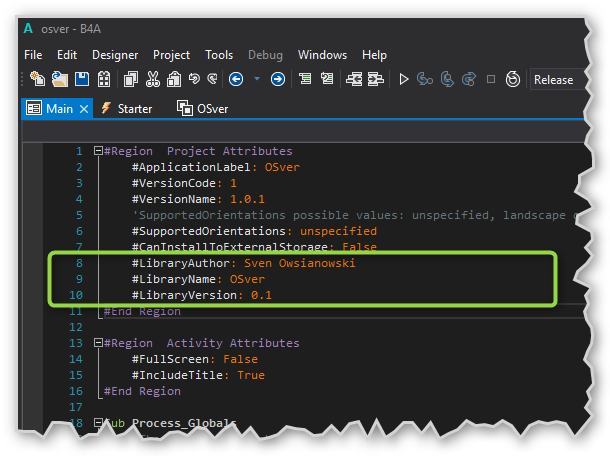The height and width of the screenshot is (456, 610).
Task: Collapse the Activity Attributes region
Action: 98,342
